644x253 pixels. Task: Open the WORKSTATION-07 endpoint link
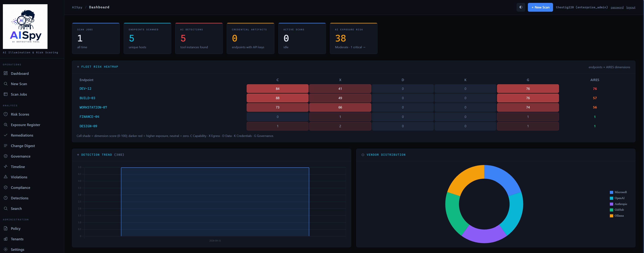[x=93, y=107]
